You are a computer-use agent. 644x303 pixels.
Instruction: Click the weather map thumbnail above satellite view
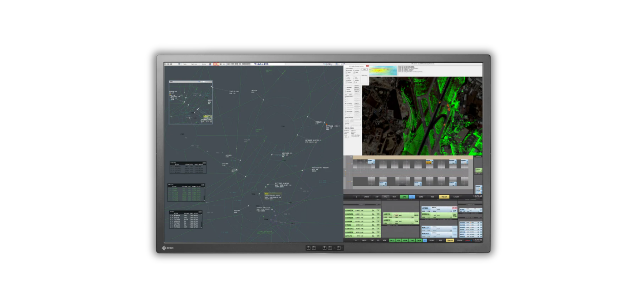[383, 71]
